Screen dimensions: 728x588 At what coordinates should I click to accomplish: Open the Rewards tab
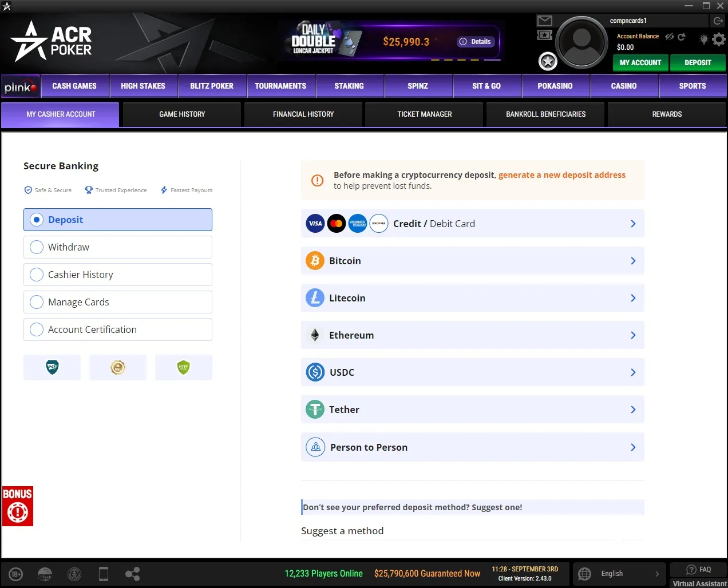(667, 114)
